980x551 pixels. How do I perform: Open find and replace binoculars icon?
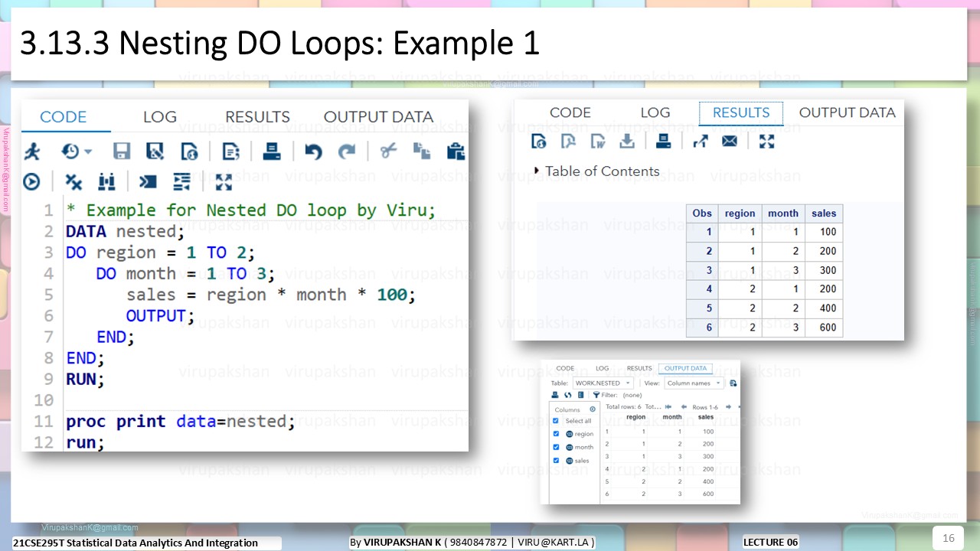(107, 181)
